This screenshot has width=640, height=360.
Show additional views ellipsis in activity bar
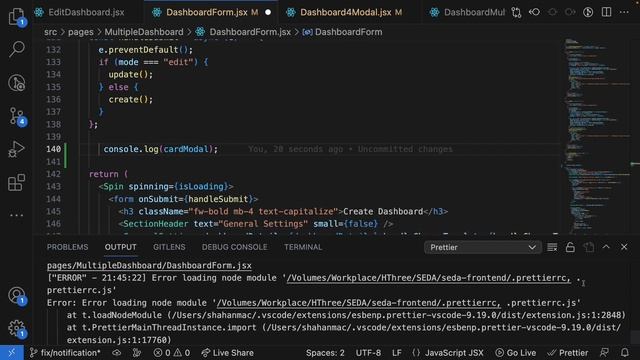pyautogui.click(x=16, y=216)
